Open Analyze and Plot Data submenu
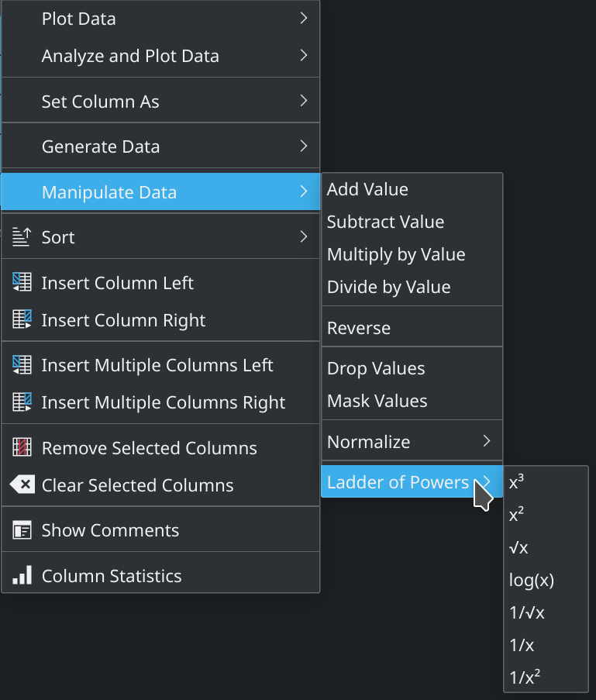 [x=130, y=56]
